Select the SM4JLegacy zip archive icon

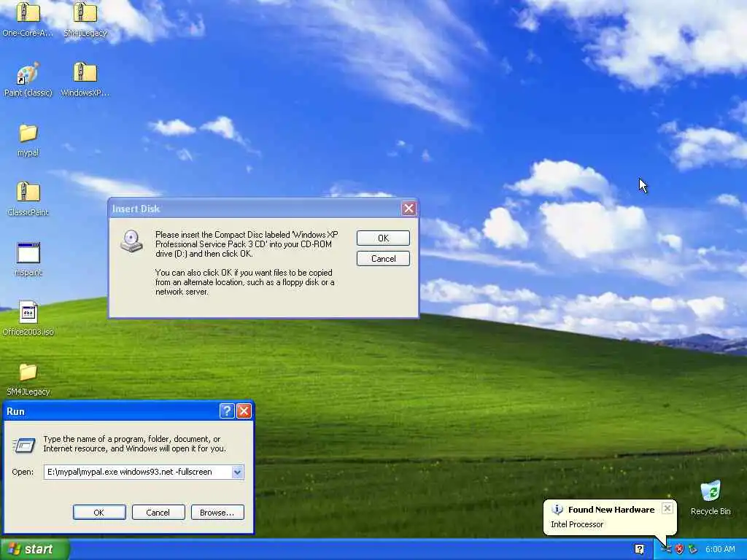pyautogui.click(x=85, y=13)
